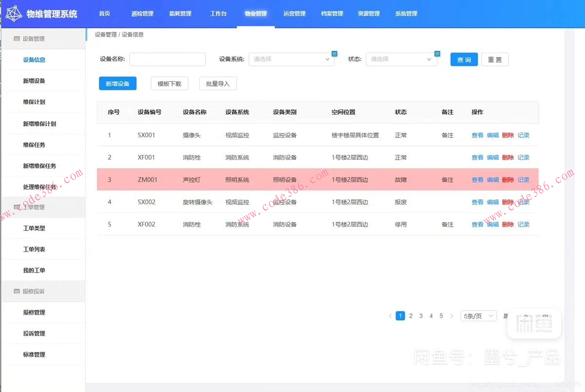Click the filter icon beside the 设备系统 selector

[334, 54]
